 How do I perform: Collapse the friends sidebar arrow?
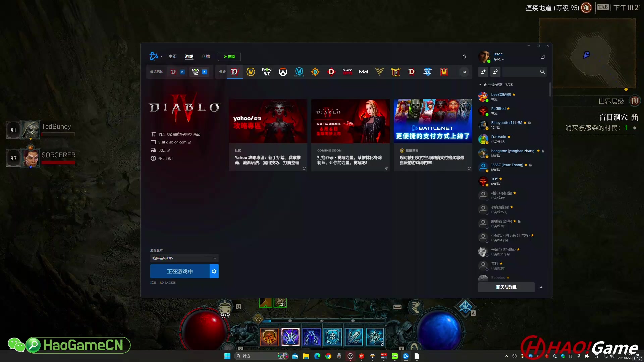pos(540,287)
